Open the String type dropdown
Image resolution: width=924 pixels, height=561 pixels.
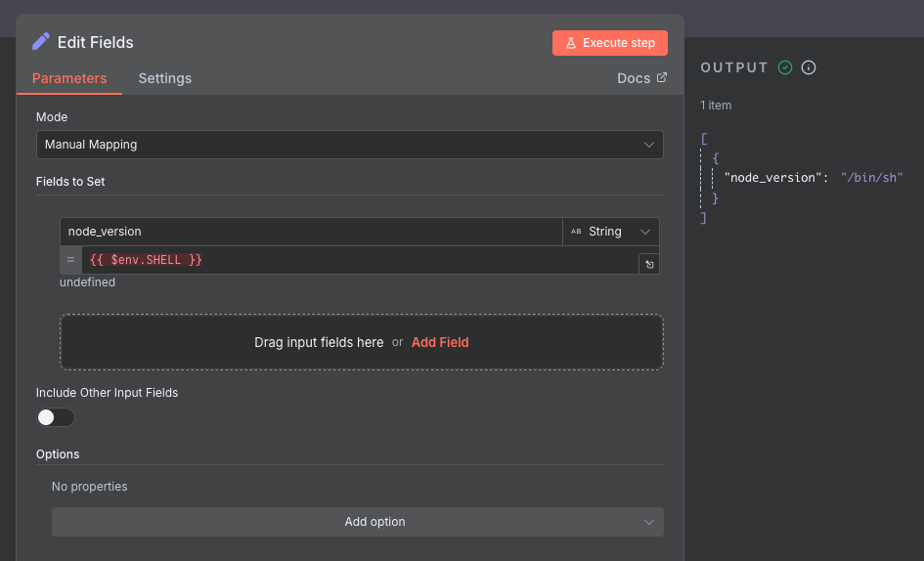tap(610, 232)
